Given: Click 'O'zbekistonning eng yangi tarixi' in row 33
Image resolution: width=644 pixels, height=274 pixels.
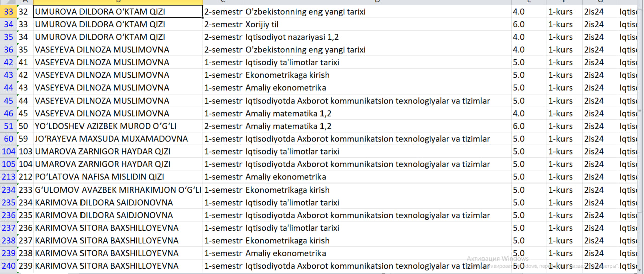Looking at the screenshot, I should [377, 12].
